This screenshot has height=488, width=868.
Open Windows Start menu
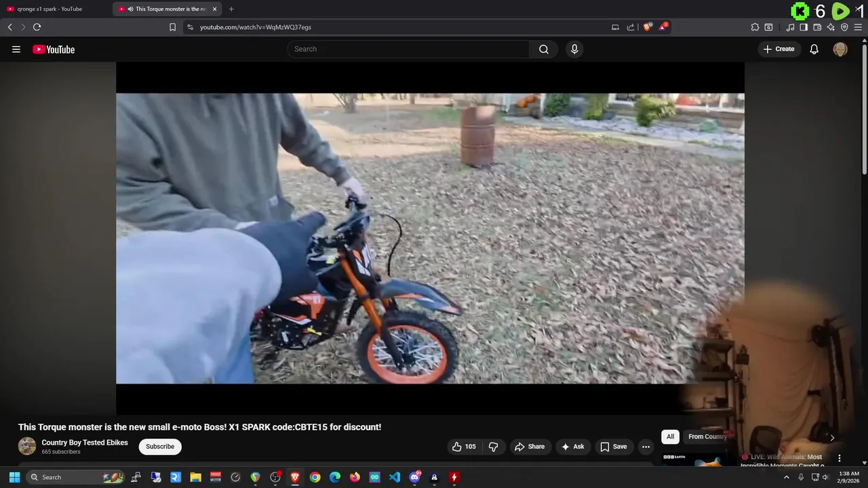coord(14,477)
